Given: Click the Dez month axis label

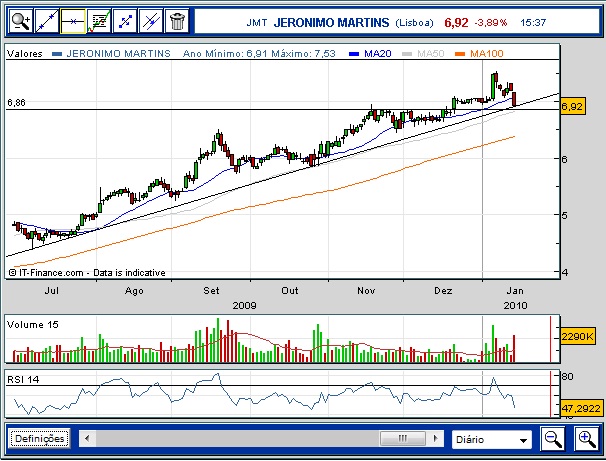Looking at the screenshot, I should click(x=443, y=291).
